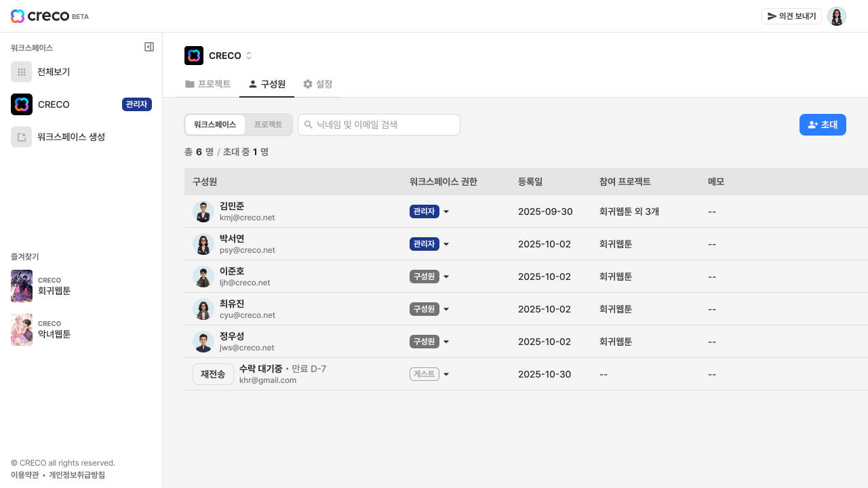Switch to the 프로젝트 tab
Screen dimensions: 868x488
(208, 84)
